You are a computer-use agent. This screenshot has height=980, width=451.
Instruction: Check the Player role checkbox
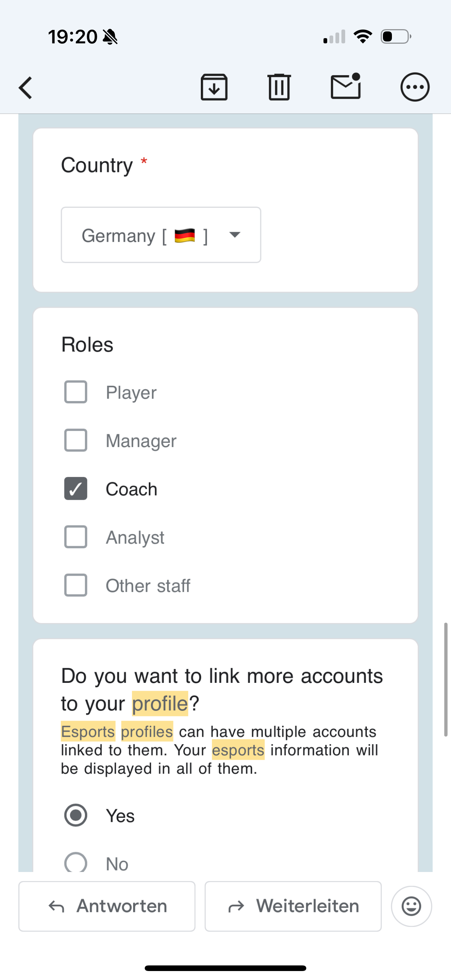coord(76,392)
